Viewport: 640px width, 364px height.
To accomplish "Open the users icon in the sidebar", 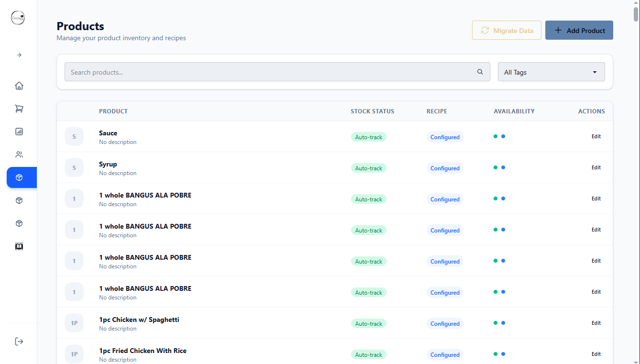I will point(19,154).
